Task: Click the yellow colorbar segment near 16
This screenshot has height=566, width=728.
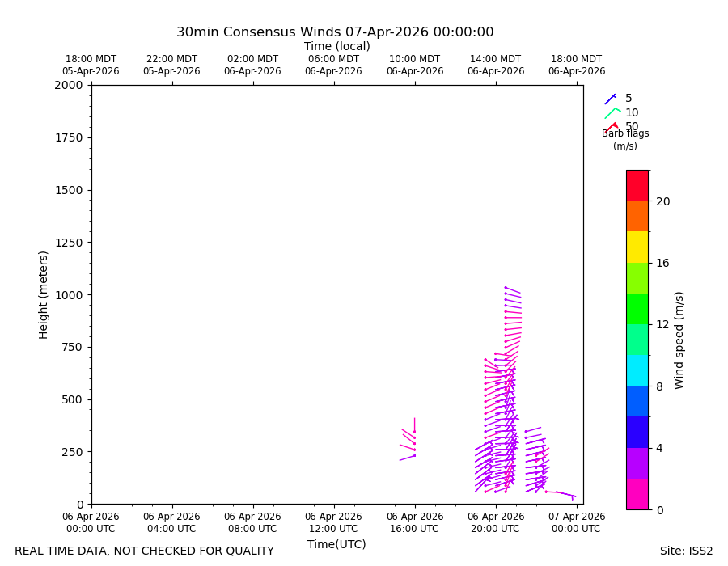Action: coord(637,247)
